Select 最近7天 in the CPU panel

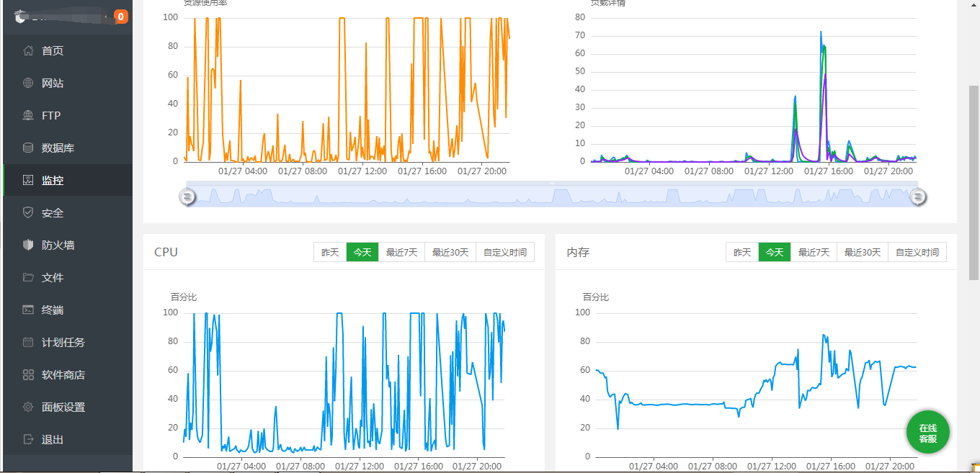(x=401, y=253)
